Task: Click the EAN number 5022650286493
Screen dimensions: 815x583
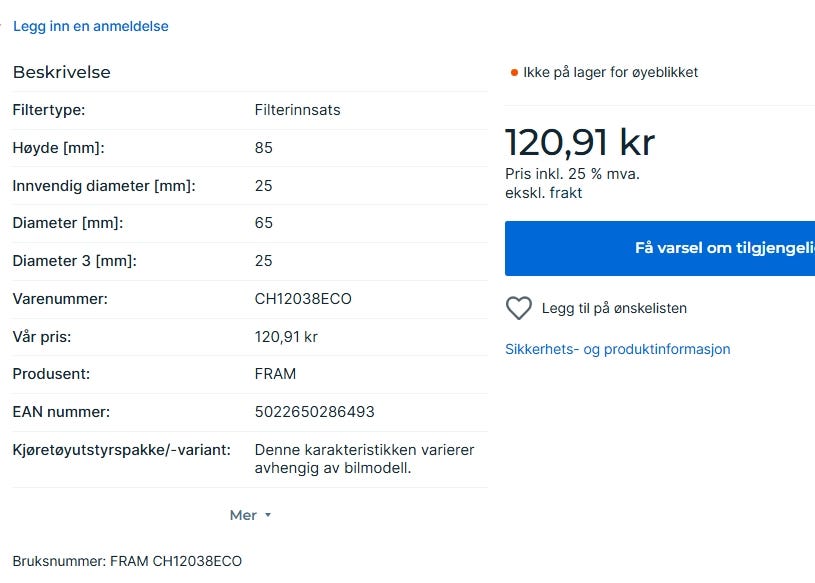Action: (x=315, y=411)
